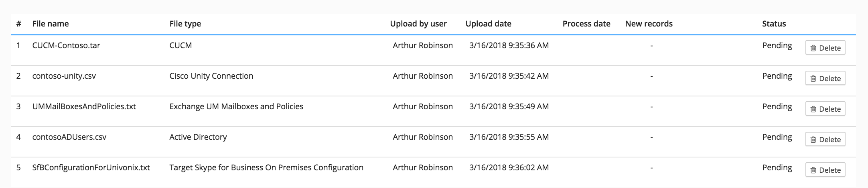Select the contoso-unity.csv file name

pyautogui.click(x=64, y=76)
